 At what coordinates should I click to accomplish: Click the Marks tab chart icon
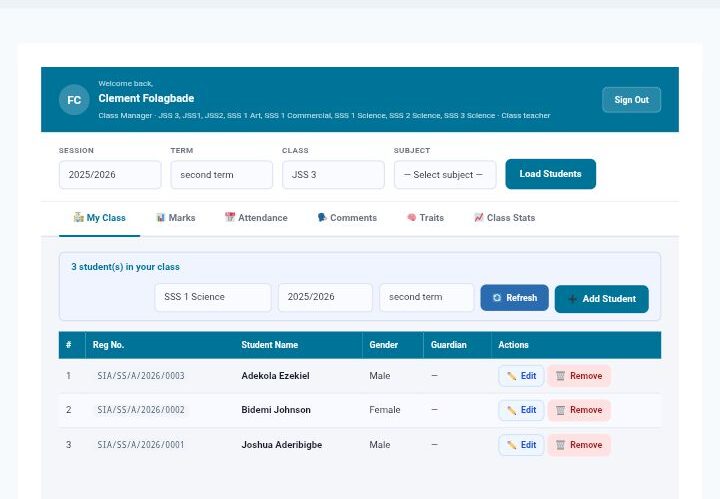160,218
